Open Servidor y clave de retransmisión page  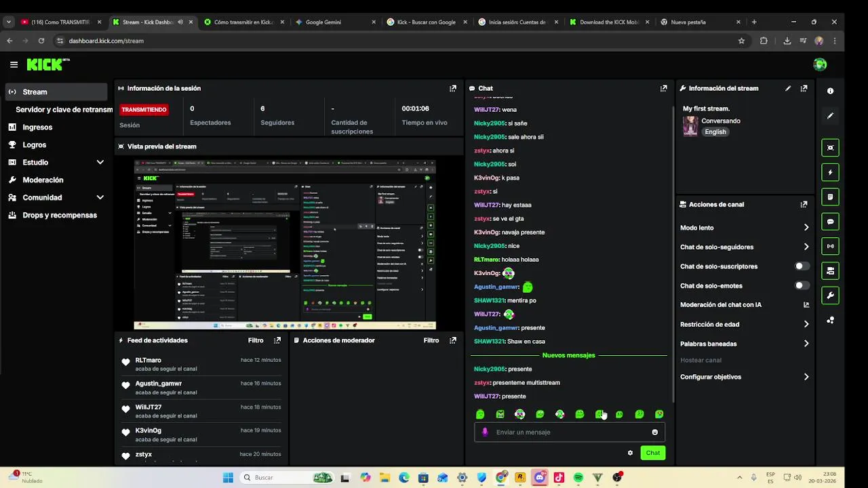tap(64, 109)
